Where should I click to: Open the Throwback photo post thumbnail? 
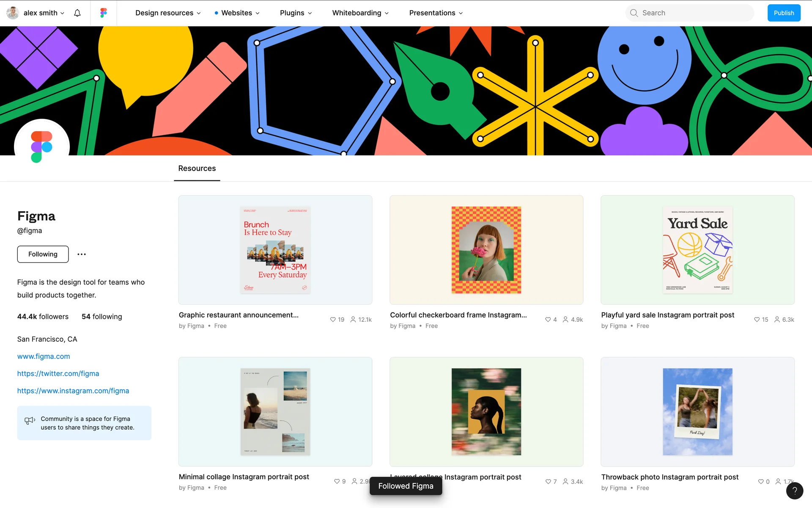coord(697,411)
